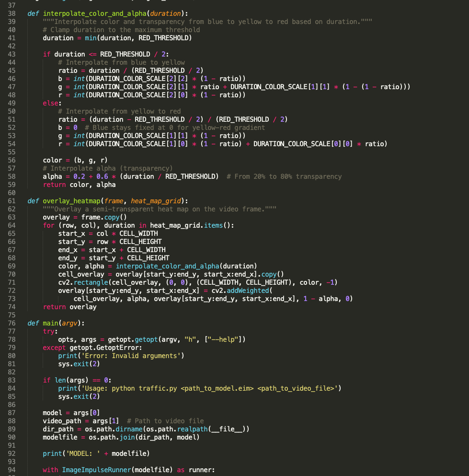Click the italic argv parameter on line 76

click(69, 323)
